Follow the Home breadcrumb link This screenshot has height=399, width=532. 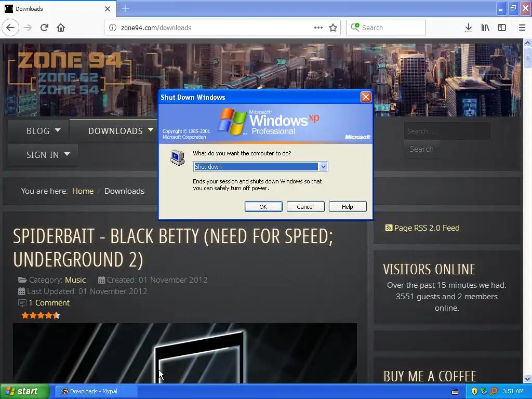pyautogui.click(x=83, y=191)
